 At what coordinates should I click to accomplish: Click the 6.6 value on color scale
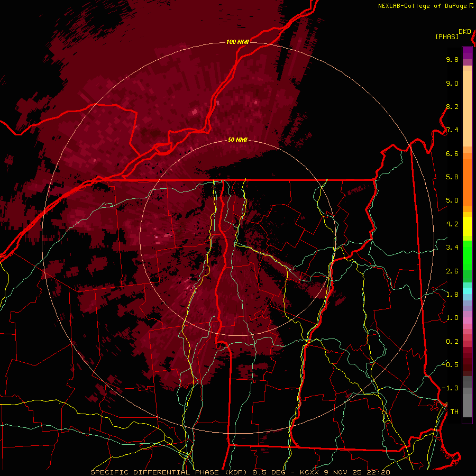pos(452,153)
